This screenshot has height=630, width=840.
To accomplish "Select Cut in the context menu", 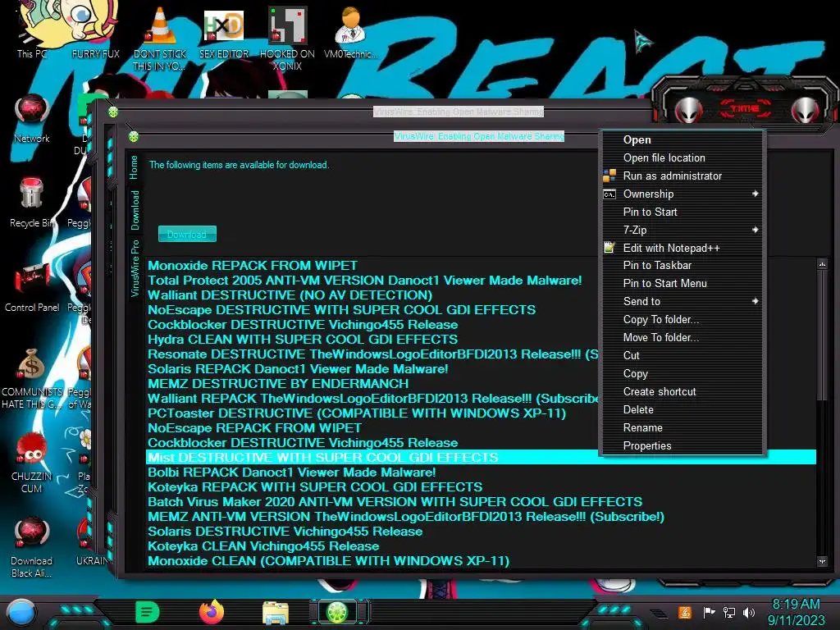I will 682,356.
